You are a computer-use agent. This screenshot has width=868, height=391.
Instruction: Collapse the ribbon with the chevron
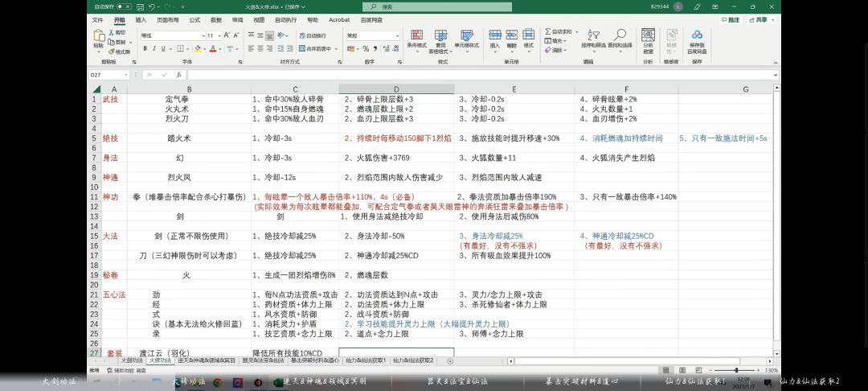coord(776,61)
